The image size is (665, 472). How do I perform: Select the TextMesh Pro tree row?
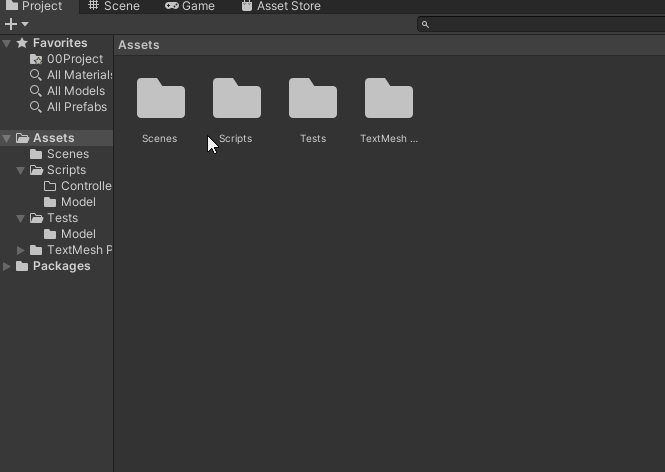(x=56, y=250)
